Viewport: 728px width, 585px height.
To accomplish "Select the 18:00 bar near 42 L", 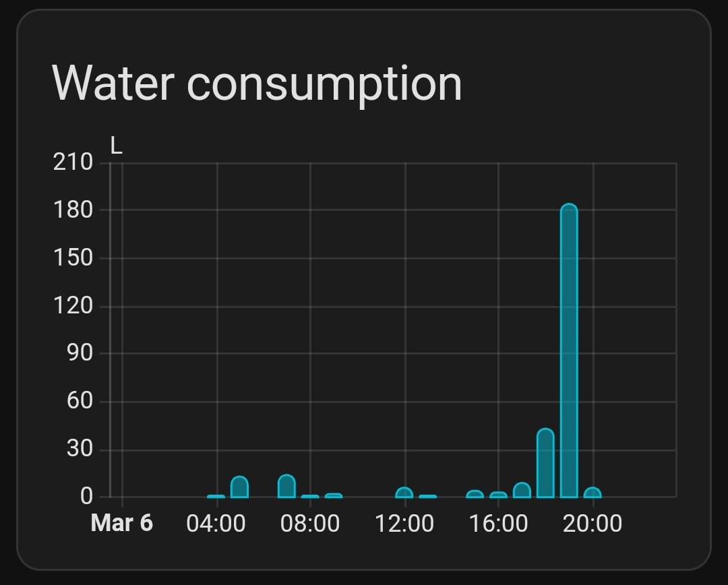I will click(545, 464).
